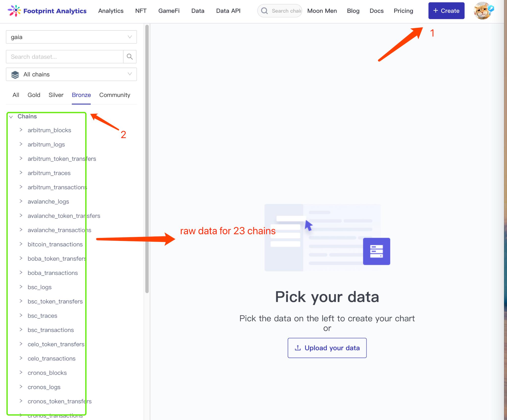Image resolution: width=507 pixels, height=420 pixels.
Task: Switch to the Community tab
Action: point(115,95)
